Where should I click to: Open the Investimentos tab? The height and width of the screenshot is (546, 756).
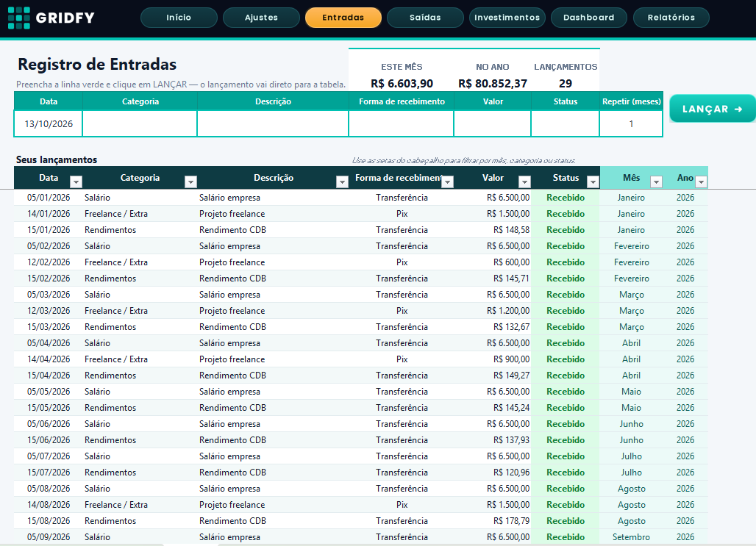(x=507, y=18)
